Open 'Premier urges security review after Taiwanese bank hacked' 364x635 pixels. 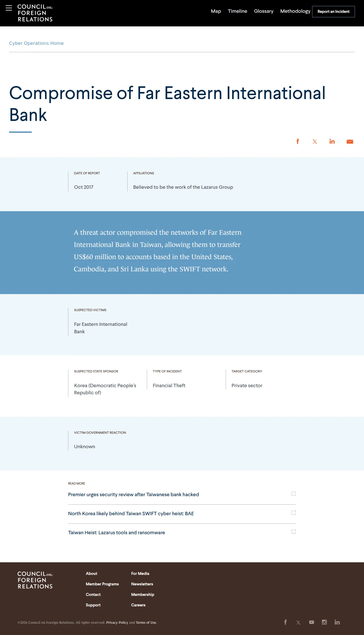click(x=134, y=494)
